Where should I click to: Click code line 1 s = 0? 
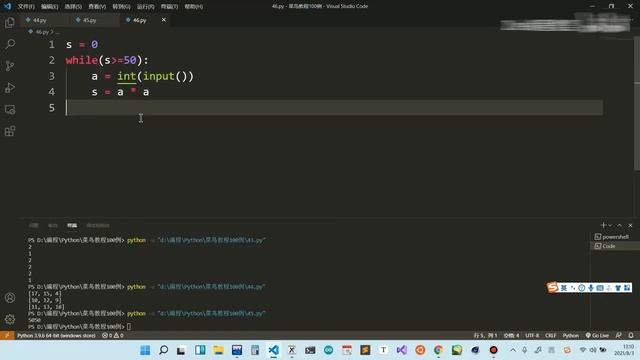(82, 44)
